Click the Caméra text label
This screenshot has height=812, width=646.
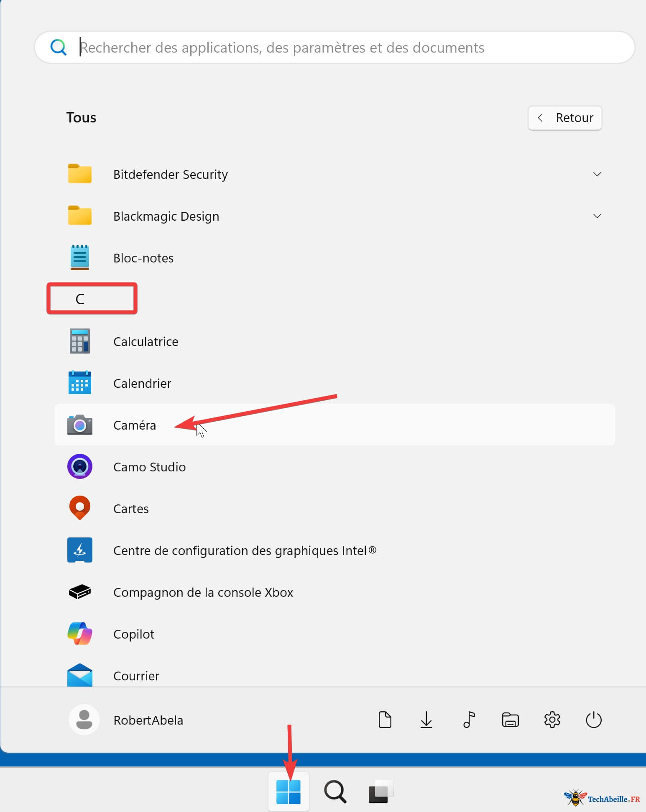pos(135,425)
